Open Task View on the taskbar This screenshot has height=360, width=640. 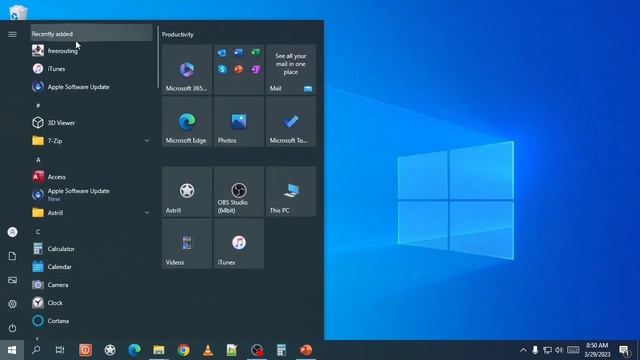[60, 350]
